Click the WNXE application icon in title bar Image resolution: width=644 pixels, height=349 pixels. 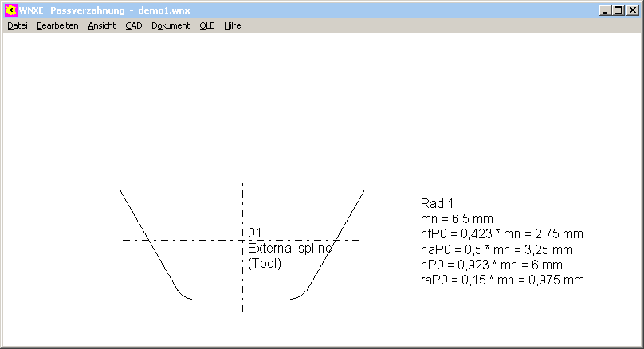(x=11, y=10)
